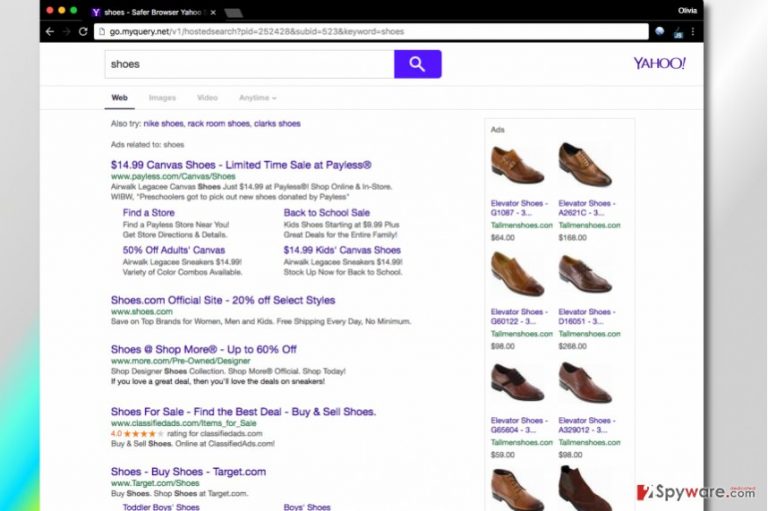Focus the go.myquery.net address bar
This screenshot has height=511, width=768.
371,31
